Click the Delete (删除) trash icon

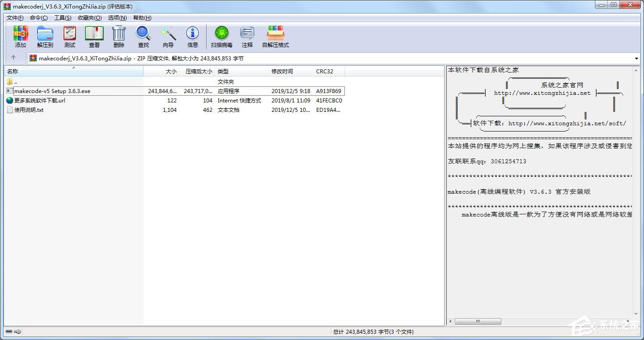tap(119, 34)
